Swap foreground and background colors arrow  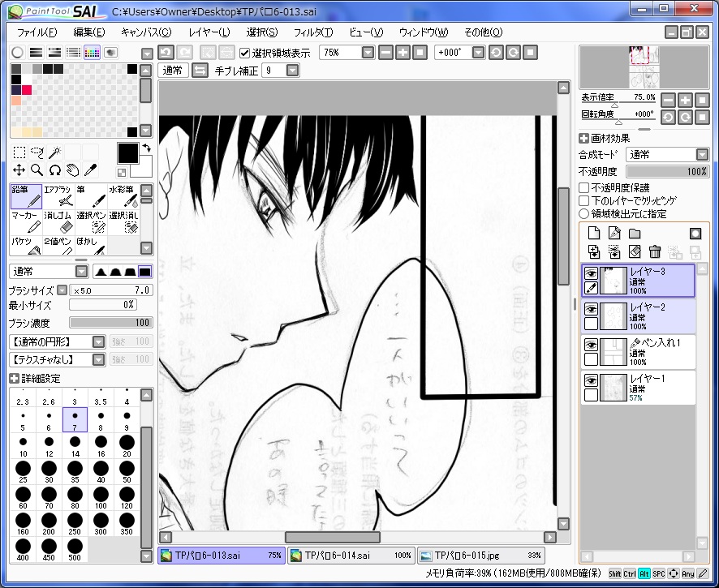147,148
